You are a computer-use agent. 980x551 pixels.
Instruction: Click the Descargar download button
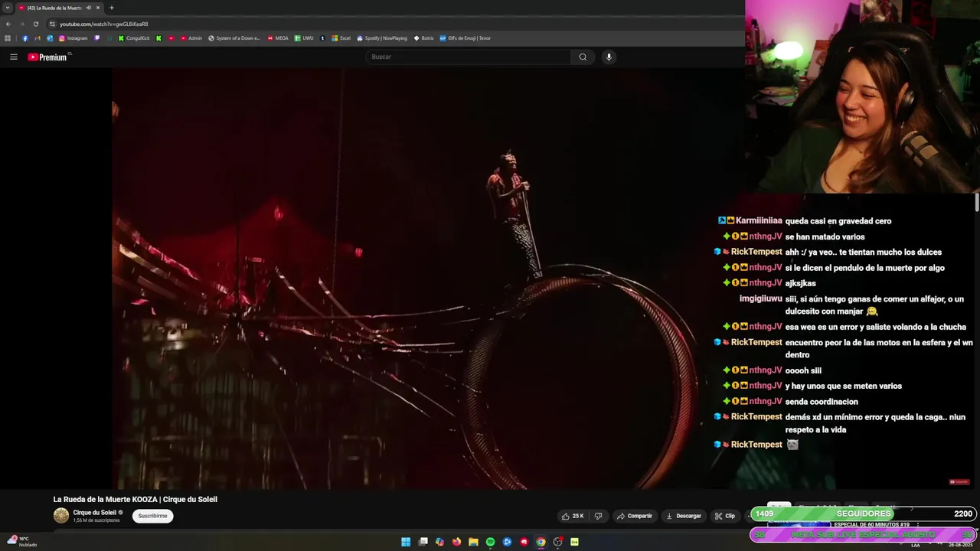click(x=684, y=516)
